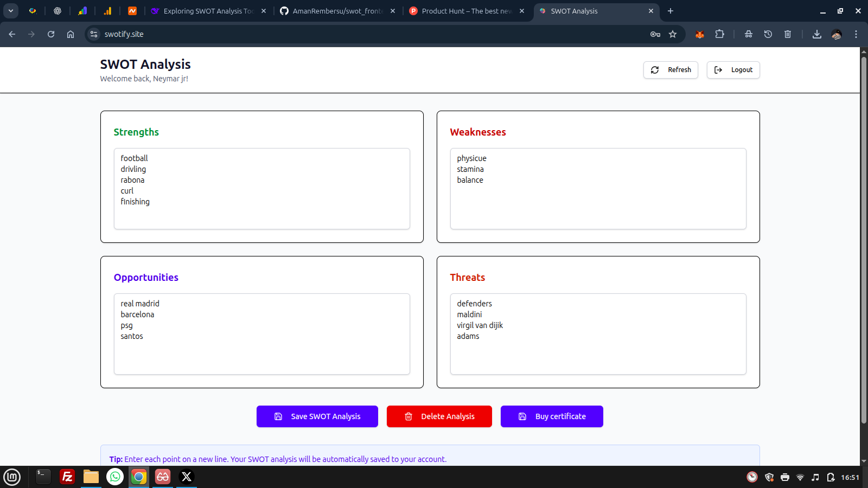The height and width of the screenshot is (488, 868).
Task: Click Save SWOT Analysis
Action: pyautogui.click(x=317, y=416)
